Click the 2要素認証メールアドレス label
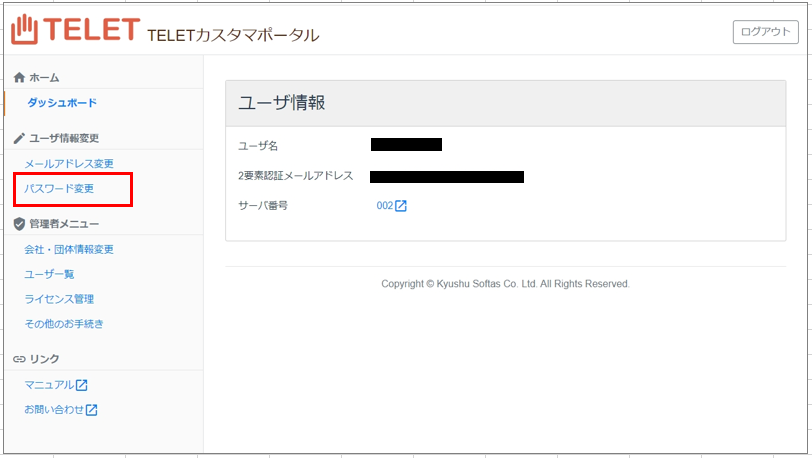The image size is (812, 458). (296, 176)
